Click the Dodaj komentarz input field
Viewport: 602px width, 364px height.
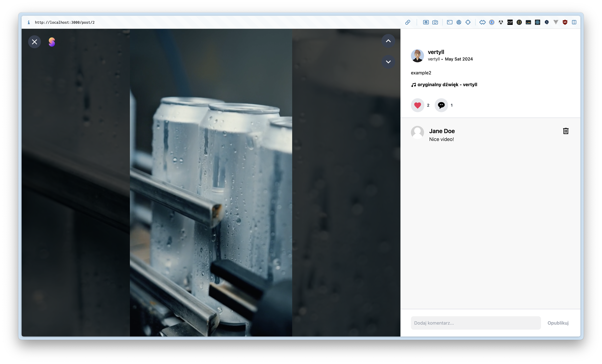(475, 323)
